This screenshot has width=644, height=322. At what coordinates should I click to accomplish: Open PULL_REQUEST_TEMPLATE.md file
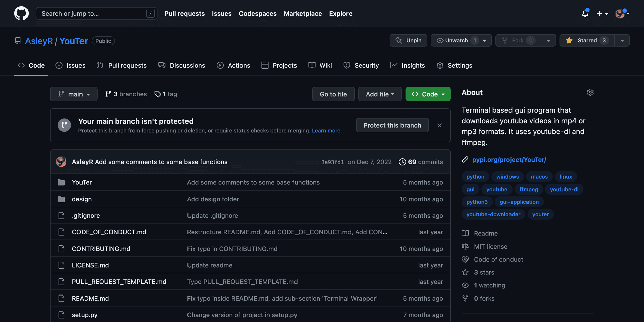pos(119,282)
